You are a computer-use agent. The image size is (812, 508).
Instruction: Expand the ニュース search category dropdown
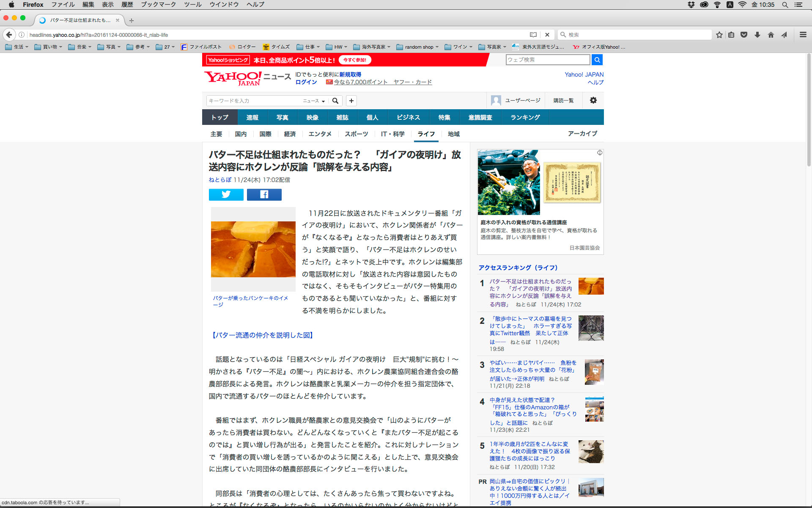tap(314, 101)
